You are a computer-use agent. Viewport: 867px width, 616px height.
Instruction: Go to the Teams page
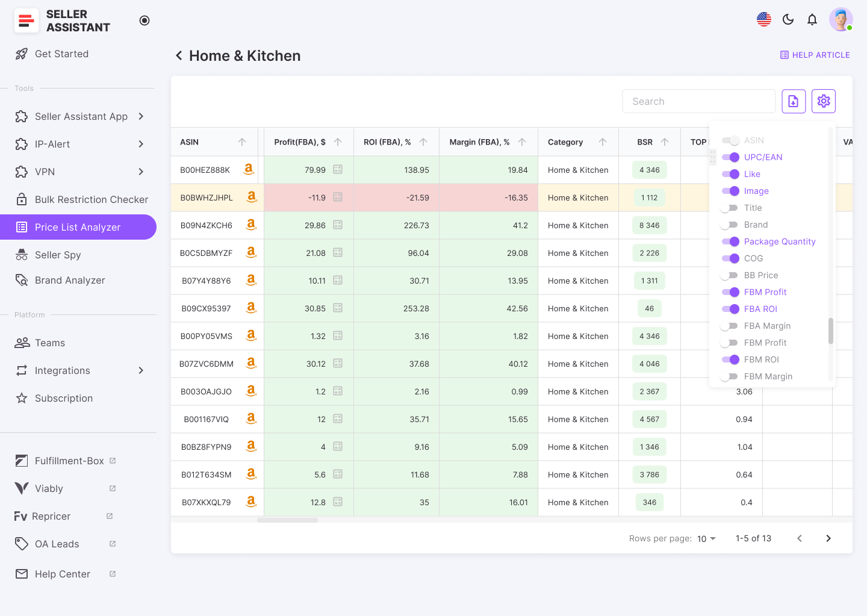pos(50,343)
